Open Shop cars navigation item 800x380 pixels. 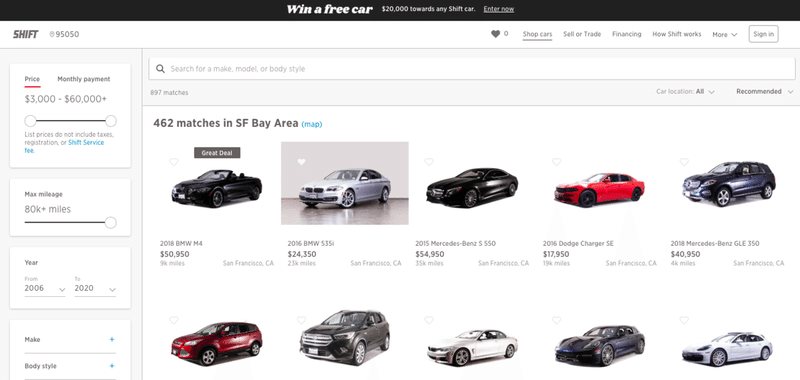point(537,35)
